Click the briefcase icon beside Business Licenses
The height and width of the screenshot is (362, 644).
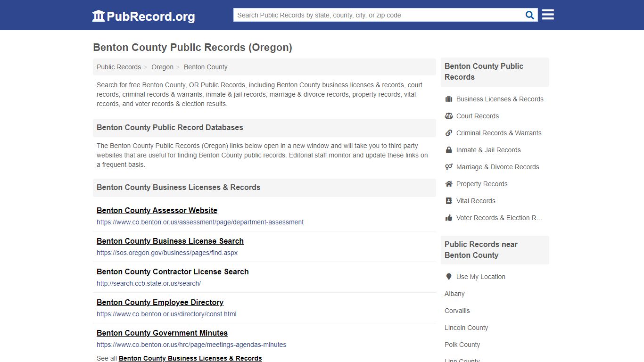tap(449, 99)
